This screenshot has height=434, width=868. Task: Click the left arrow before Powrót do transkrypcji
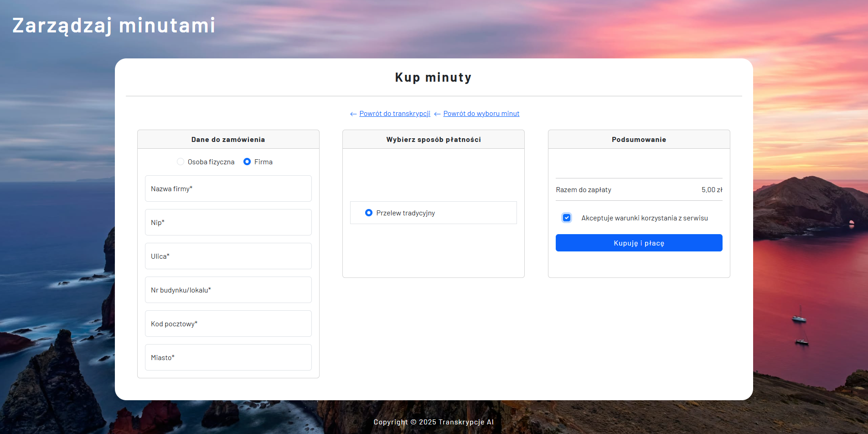point(353,114)
